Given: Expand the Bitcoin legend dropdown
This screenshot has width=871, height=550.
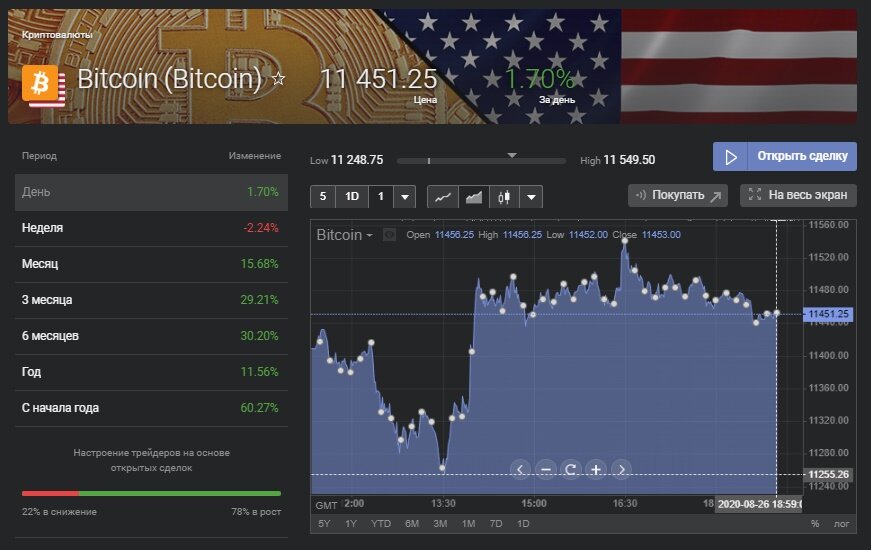Looking at the screenshot, I should (369, 235).
